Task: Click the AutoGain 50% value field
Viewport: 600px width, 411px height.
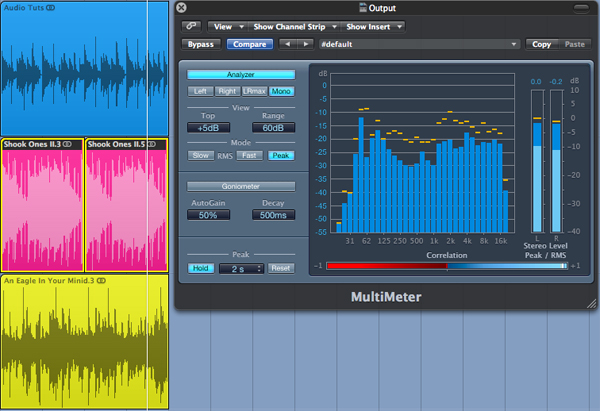Action: click(208, 215)
